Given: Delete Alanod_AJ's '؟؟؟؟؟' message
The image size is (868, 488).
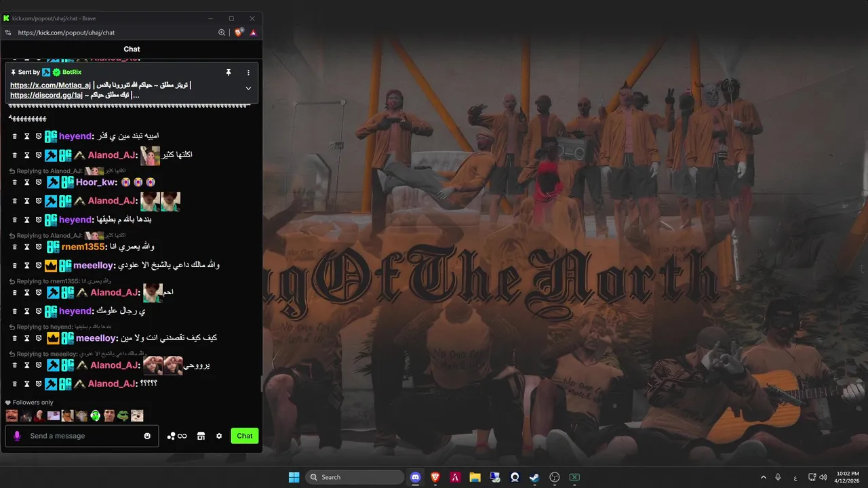Looking at the screenshot, I should pyautogui.click(x=15, y=384).
